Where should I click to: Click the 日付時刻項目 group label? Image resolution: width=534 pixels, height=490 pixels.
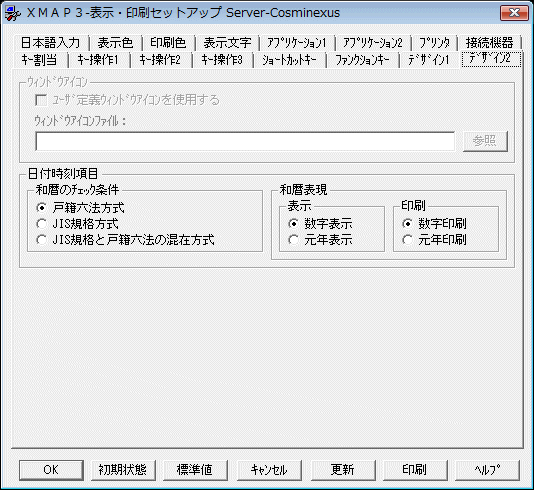tap(63, 174)
